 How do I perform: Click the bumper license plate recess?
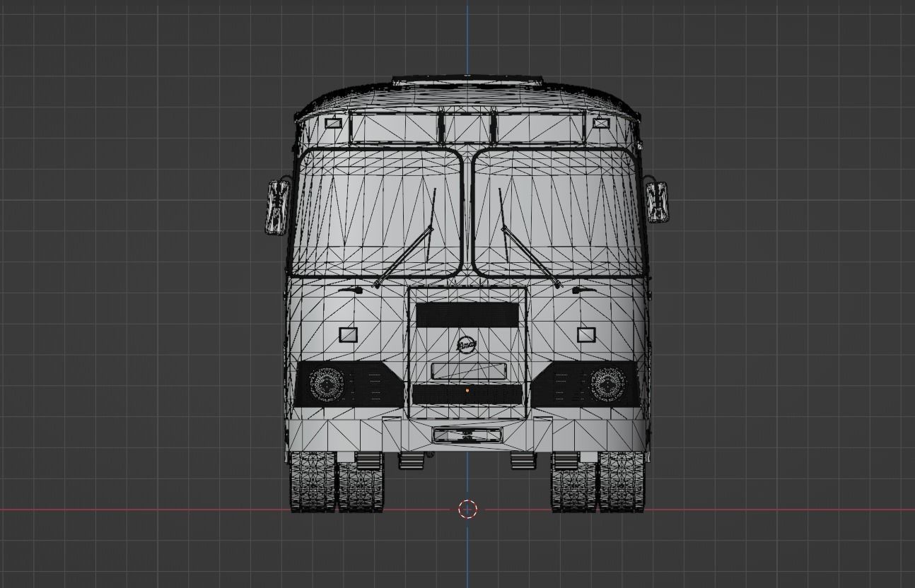point(467,434)
